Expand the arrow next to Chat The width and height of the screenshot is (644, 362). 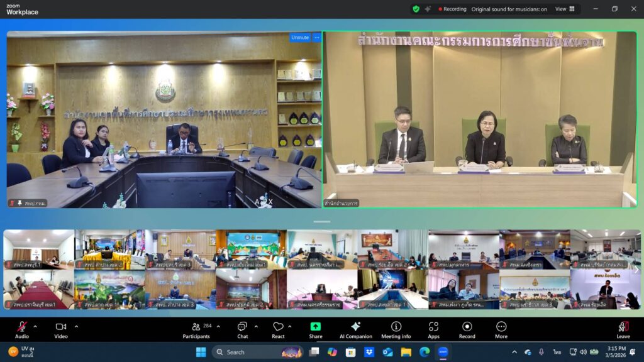[x=256, y=326]
